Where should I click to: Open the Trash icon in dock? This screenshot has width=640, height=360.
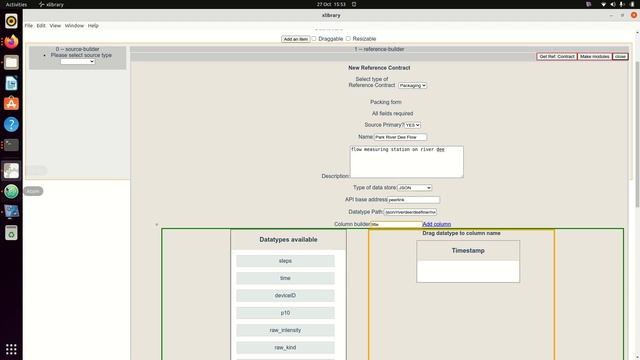coord(11,233)
